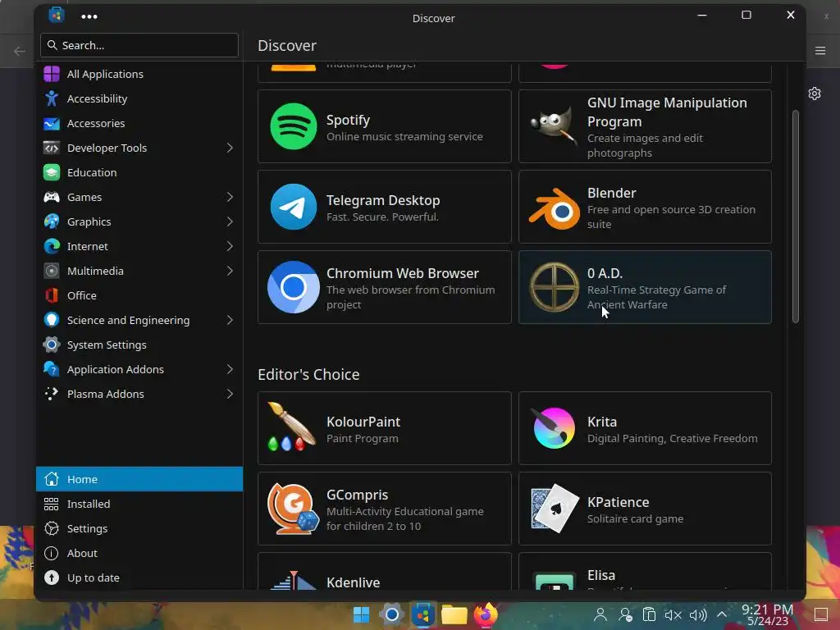Click the speaker volume icon in system tray
Screen dimensions: 840x630
click(698, 615)
